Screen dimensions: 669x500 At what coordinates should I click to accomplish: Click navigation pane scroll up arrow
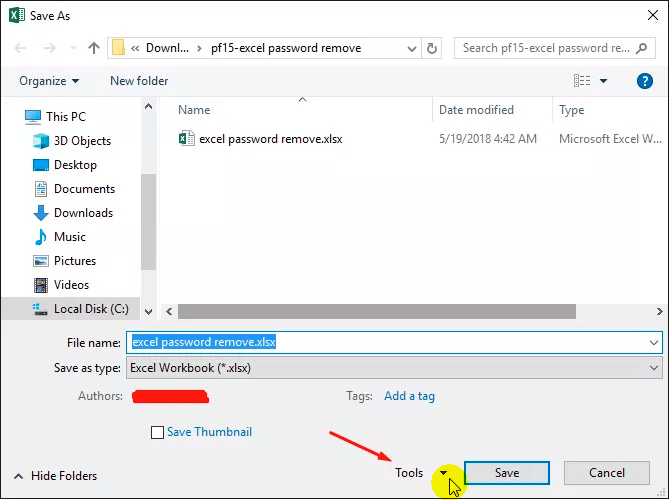pos(148,106)
